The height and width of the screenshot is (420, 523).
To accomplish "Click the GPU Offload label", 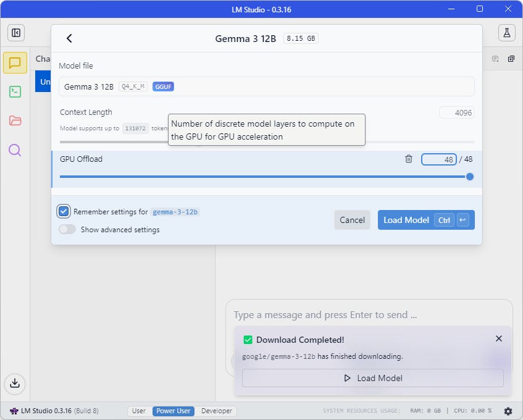I will pyautogui.click(x=81, y=159).
